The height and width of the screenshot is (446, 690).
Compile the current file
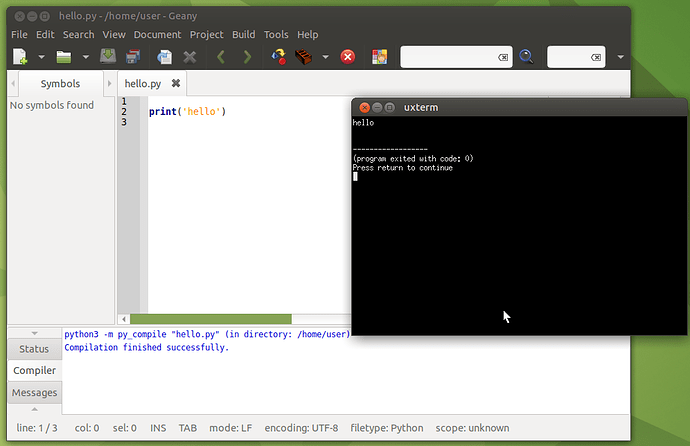[x=279, y=57]
